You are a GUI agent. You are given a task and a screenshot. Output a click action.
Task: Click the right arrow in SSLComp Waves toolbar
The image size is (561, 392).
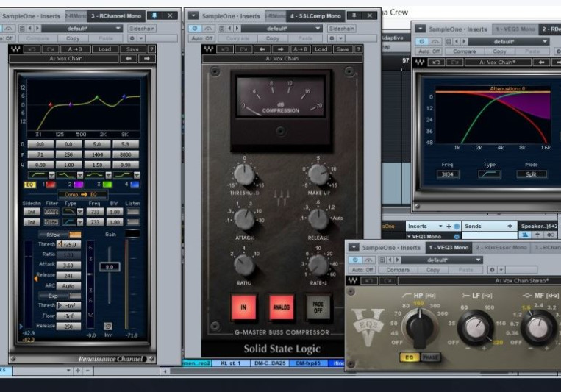pos(280,49)
